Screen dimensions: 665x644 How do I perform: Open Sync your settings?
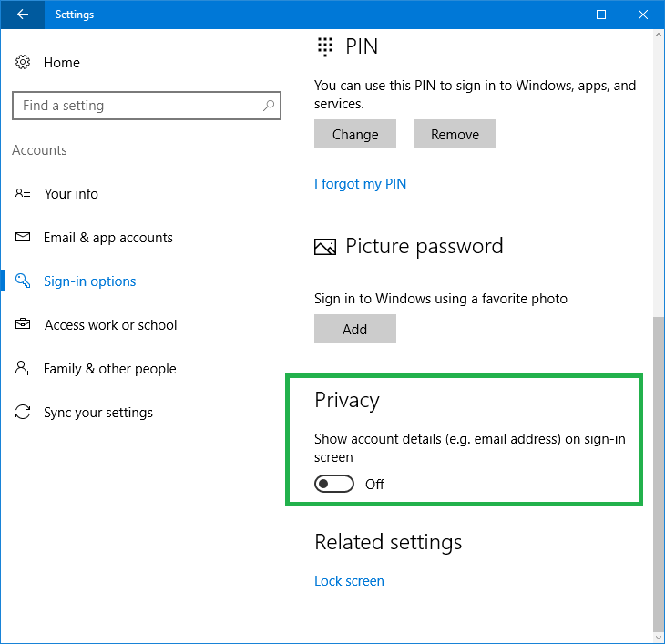[x=98, y=413]
